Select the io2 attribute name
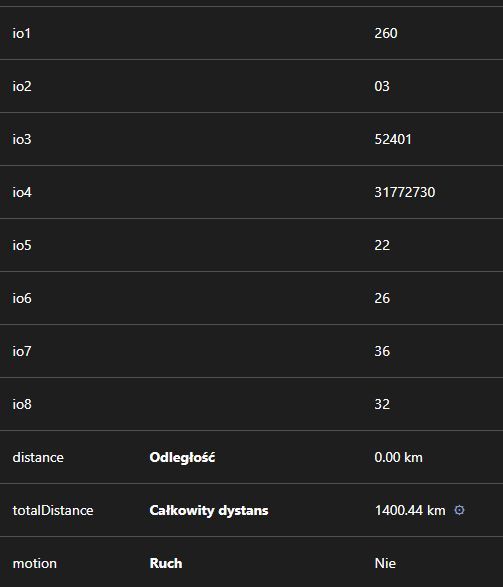The image size is (503, 587). (x=22, y=86)
